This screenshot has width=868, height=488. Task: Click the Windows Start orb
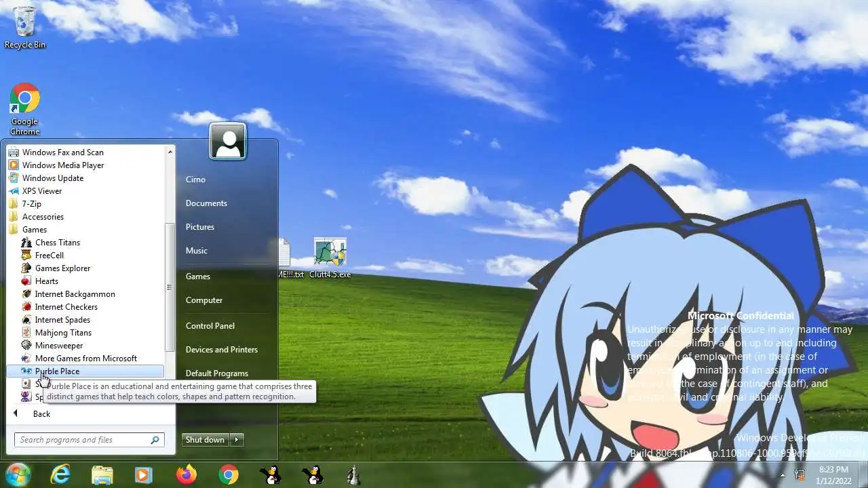[18, 474]
